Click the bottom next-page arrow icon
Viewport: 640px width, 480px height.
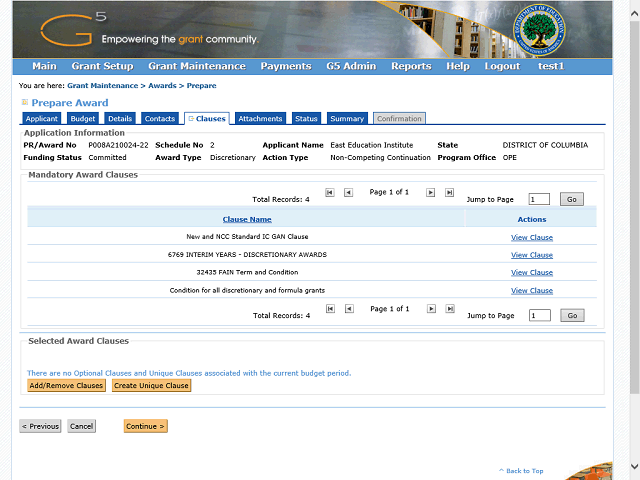(x=431, y=309)
